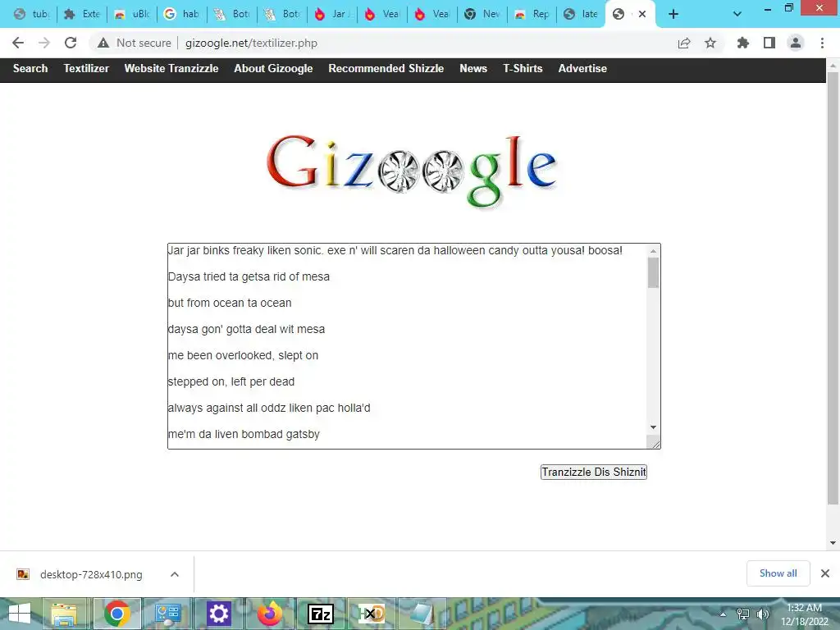
Task: Click the Tranzizzle Dis Shiznit button
Action: click(594, 472)
